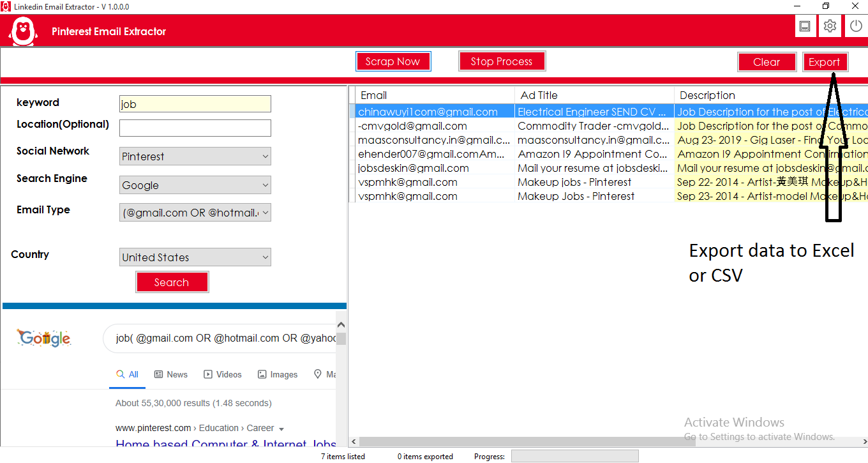Click the 0 items exported status text
Image resolution: width=868 pixels, height=463 pixels.
(425, 457)
